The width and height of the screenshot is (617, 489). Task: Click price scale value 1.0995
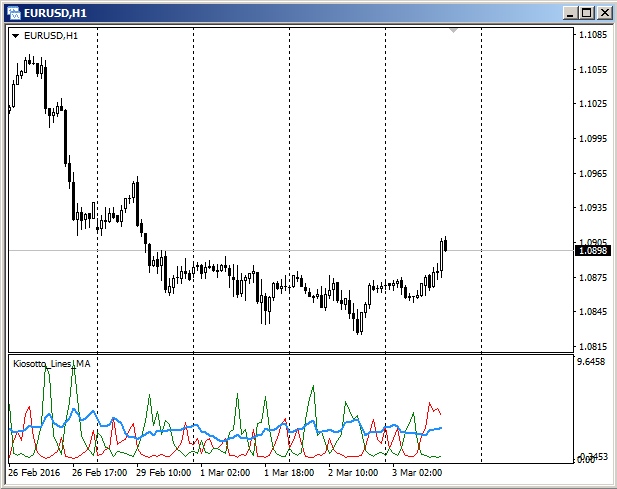[593, 138]
